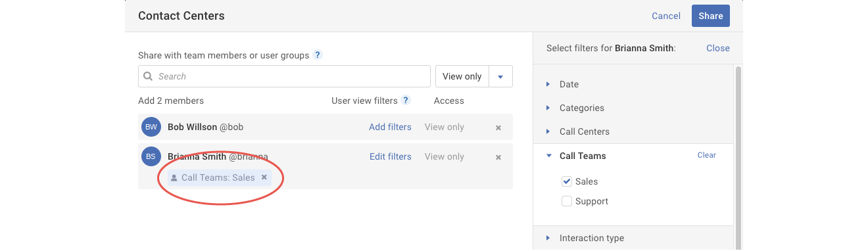Uncheck the Sales call team checkbox

coord(566,181)
